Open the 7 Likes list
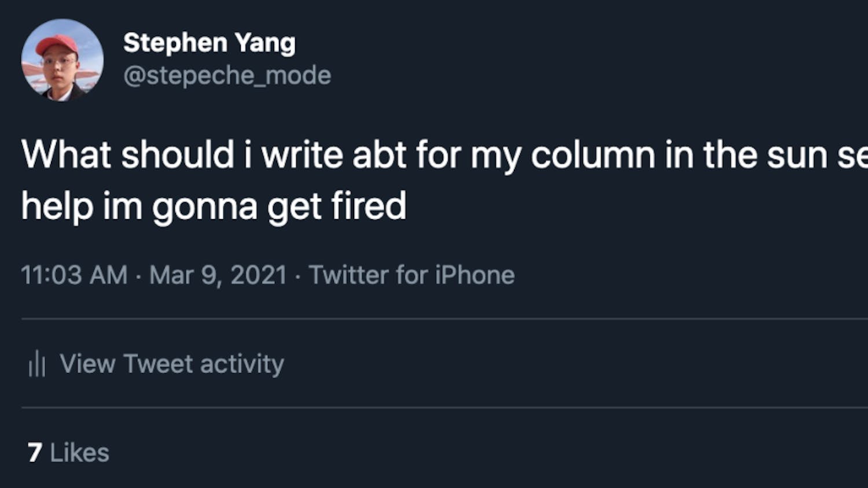The image size is (868, 488). pos(68,453)
